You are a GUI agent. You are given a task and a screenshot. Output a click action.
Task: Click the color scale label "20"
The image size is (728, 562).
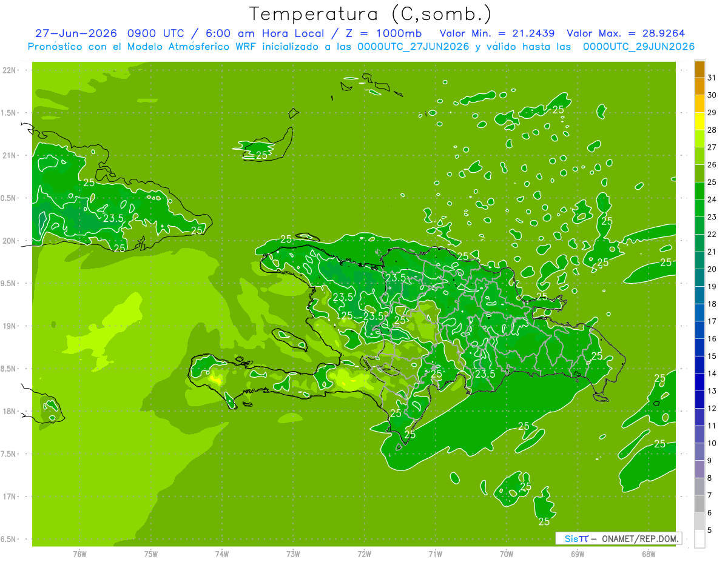712,269
